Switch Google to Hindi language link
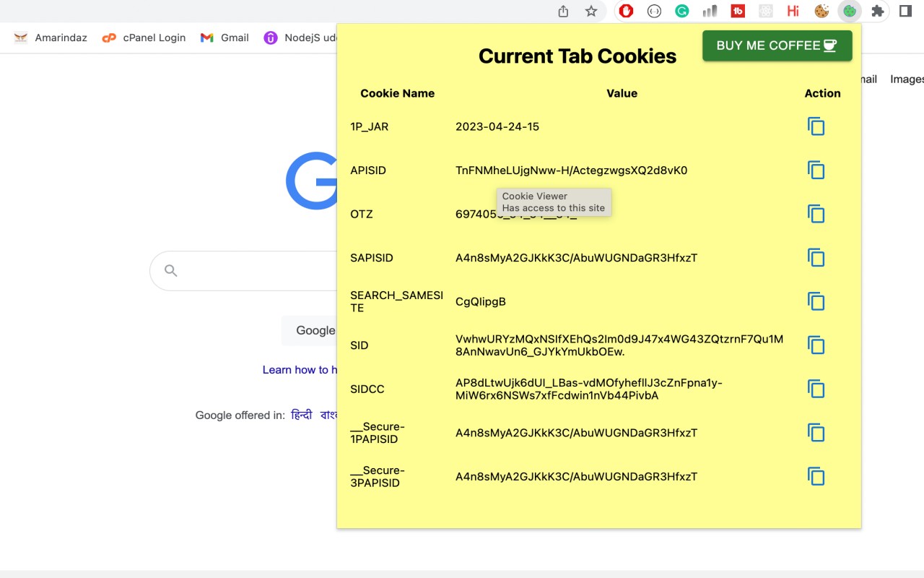 [302, 415]
